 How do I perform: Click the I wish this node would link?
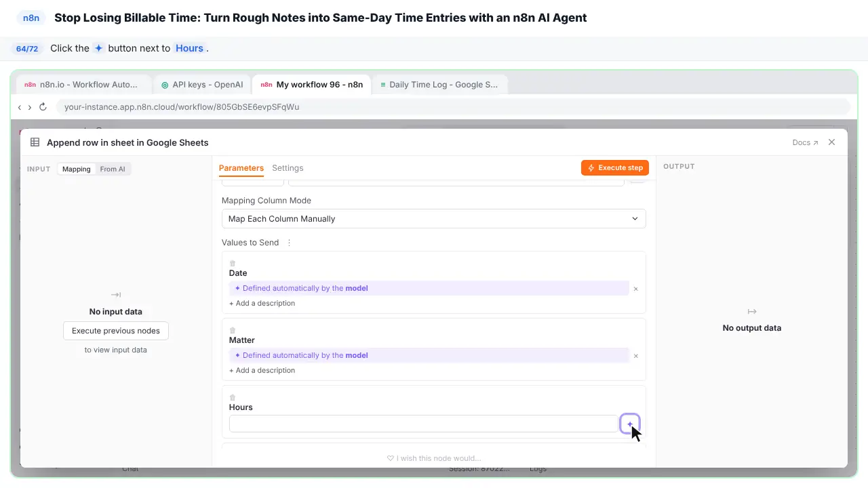click(434, 458)
